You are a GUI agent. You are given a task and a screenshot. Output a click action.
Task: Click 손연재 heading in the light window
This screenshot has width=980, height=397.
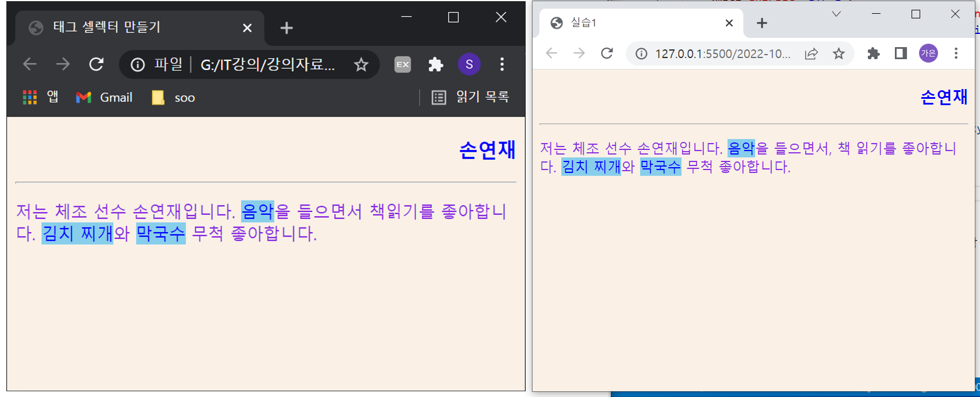(944, 97)
